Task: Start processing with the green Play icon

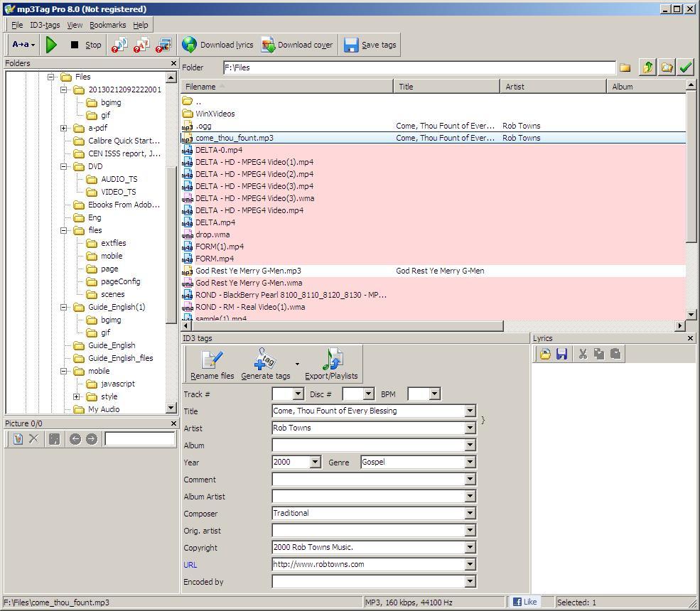Action: pos(50,44)
